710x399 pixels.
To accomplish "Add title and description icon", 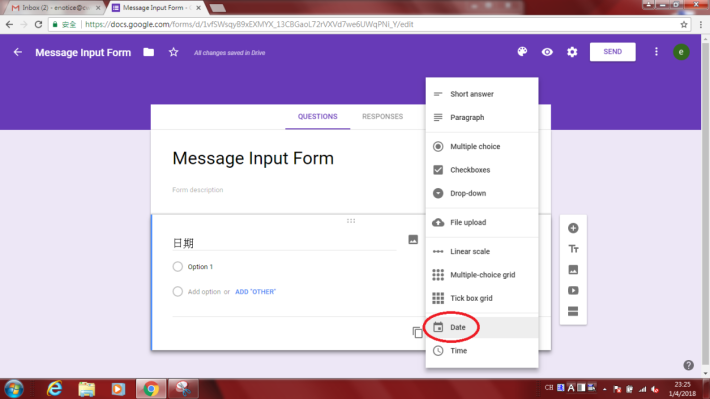I will (x=573, y=249).
